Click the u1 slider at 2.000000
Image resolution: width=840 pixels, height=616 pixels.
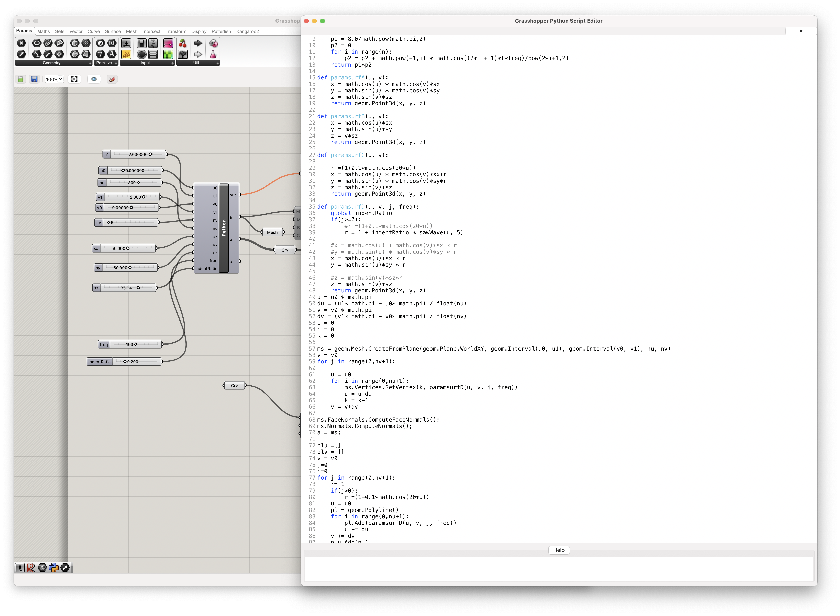click(x=134, y=154)
